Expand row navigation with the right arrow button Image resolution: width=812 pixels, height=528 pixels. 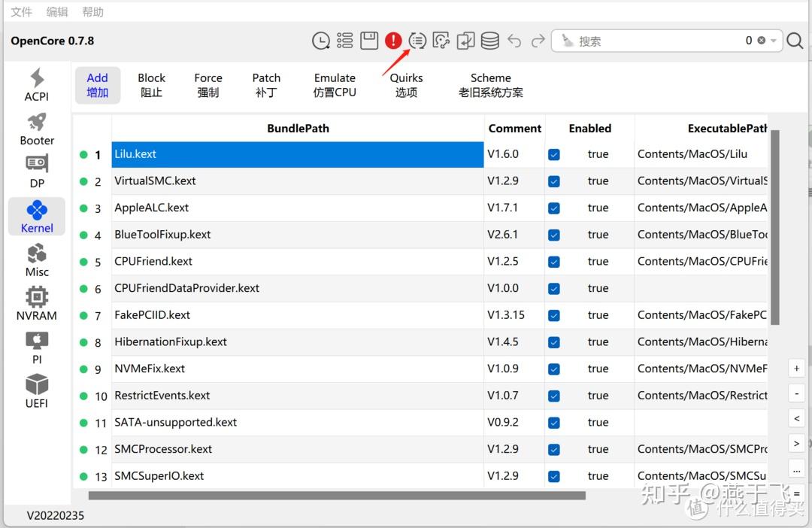(796, 443)
